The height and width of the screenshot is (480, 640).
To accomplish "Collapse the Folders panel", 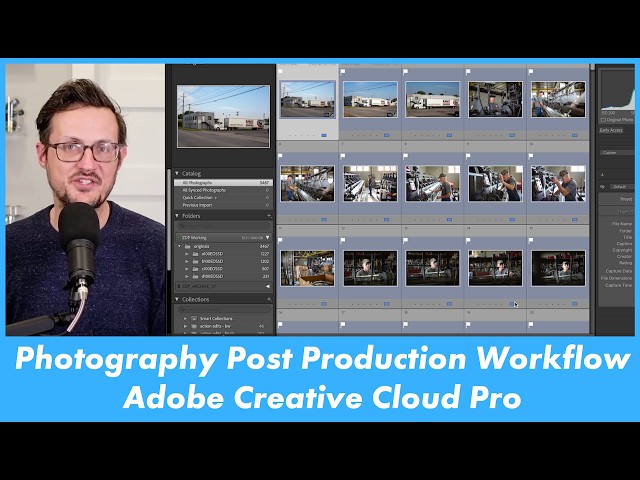I will 177,216.
